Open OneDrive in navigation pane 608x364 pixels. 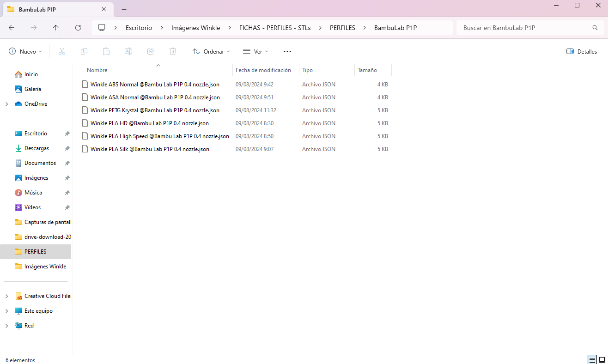(36, 104)
